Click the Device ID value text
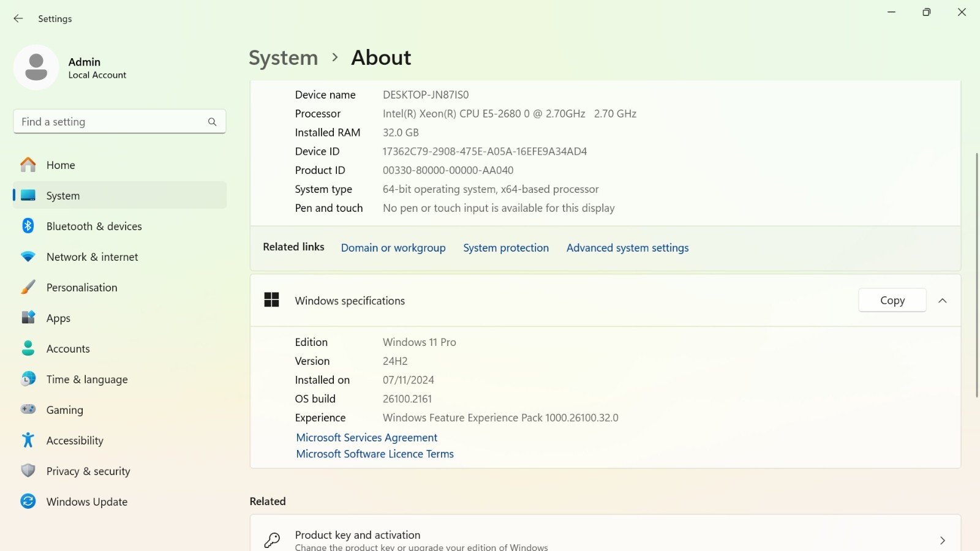Screen dimensions: 980x551 [484, 151]
